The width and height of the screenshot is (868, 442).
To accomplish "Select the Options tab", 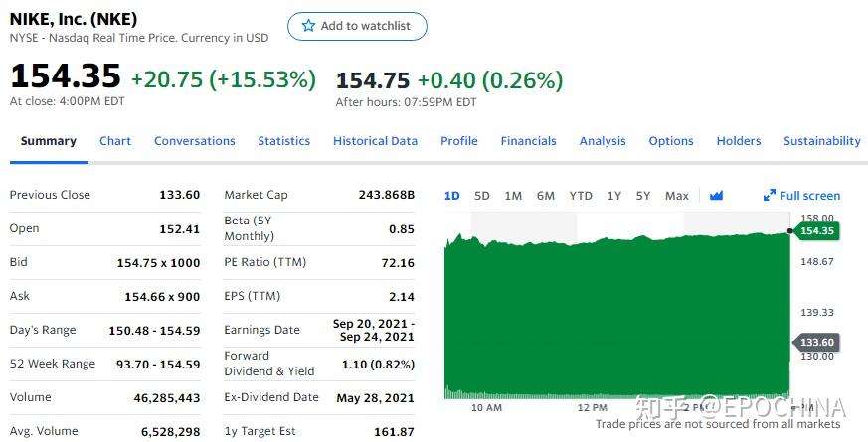I will [x=671, y=141].
